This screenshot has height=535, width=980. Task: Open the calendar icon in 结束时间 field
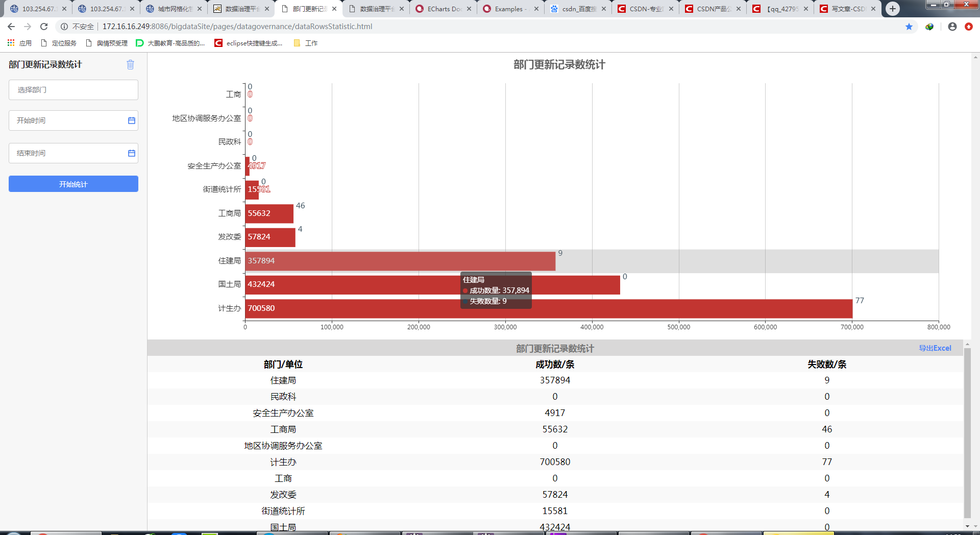132,153
